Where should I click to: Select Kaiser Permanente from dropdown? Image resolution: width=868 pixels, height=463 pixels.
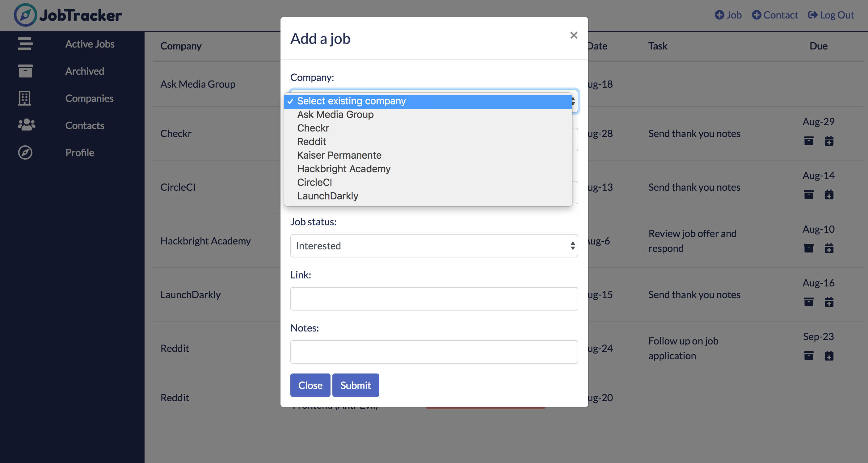(339, 155)
